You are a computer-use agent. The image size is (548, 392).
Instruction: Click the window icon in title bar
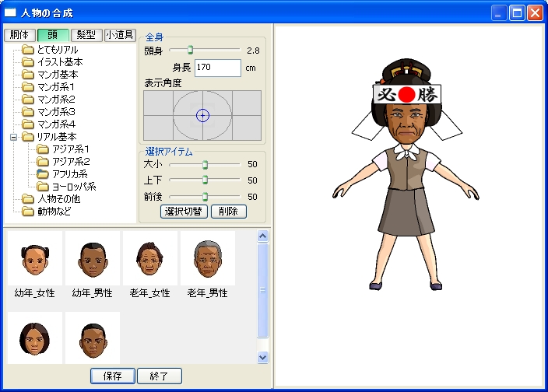(x=10, y=13)
